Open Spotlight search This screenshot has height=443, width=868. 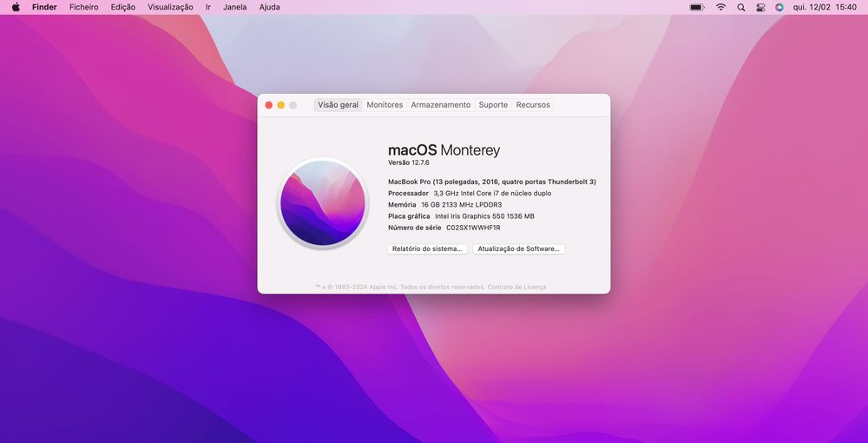tap(741, 7)
